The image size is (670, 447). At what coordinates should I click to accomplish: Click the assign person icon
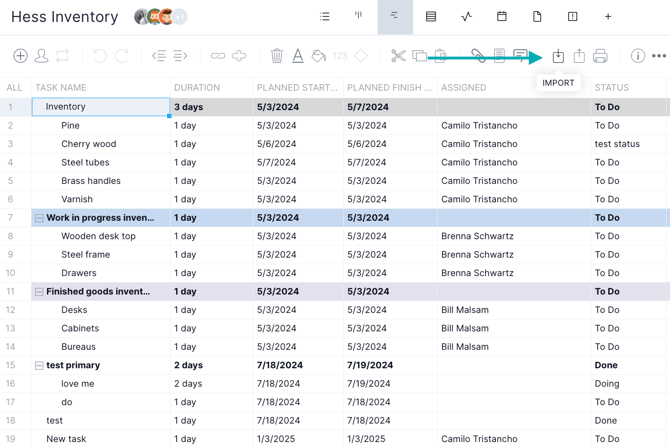click(41, 56)
